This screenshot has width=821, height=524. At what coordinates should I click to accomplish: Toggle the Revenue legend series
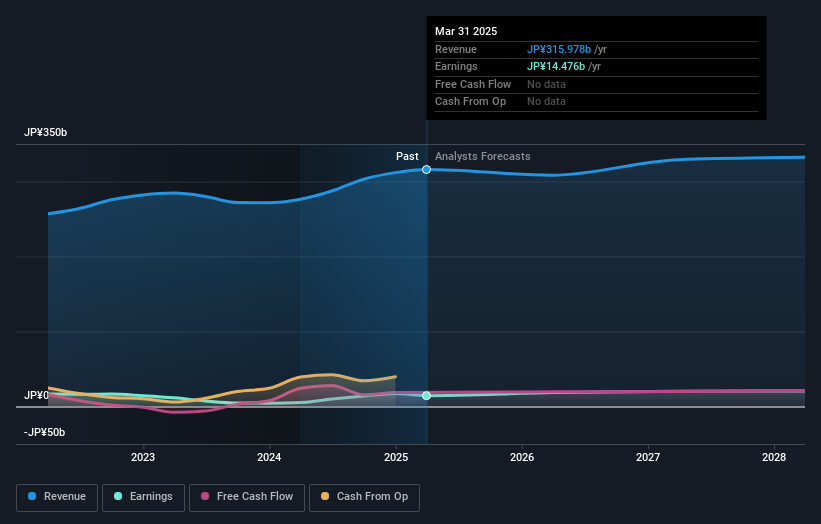(x=57, y=497)
